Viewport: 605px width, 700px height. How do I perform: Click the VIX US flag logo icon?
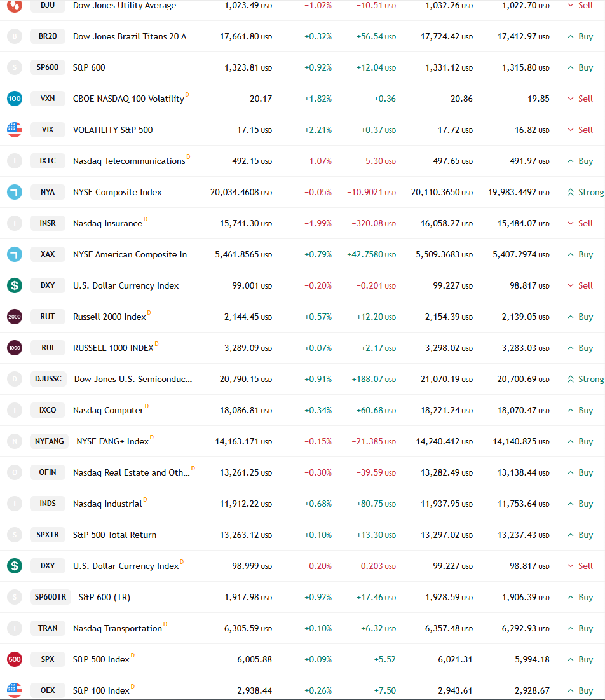pos(15,130)
